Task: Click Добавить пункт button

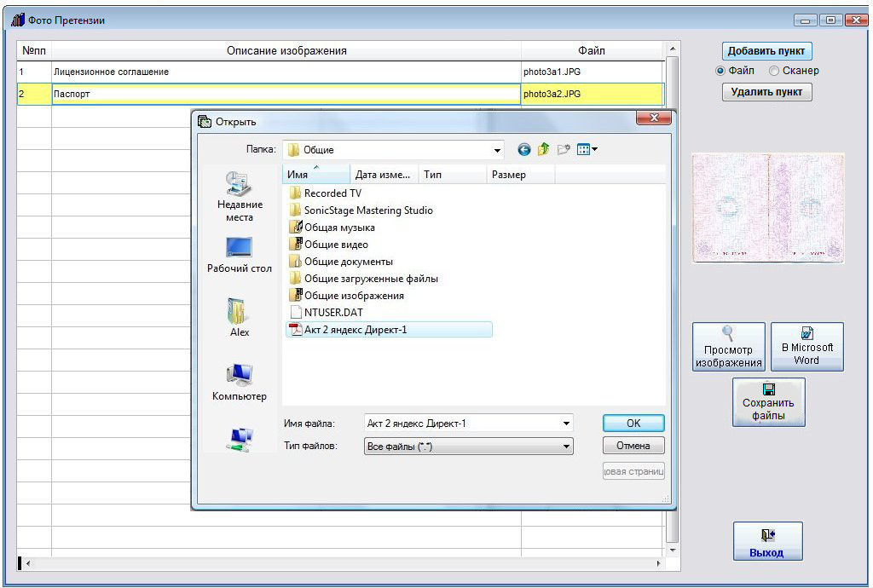Action: coord(766,50)
